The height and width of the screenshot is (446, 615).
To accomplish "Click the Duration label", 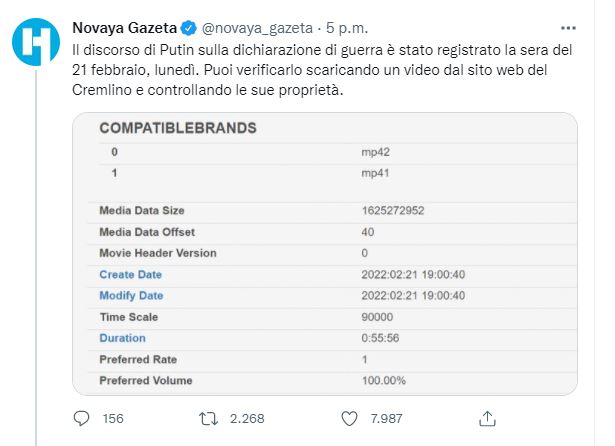I will coord(122,338).
